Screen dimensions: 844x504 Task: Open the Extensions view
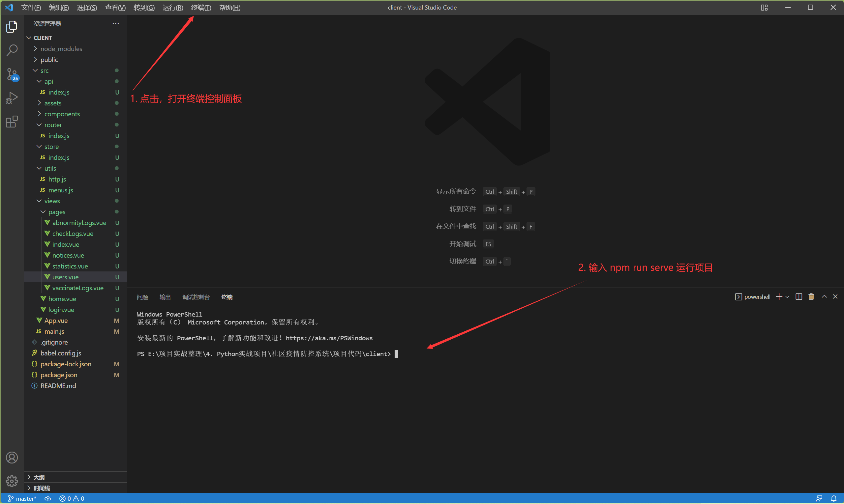(x=12, y=122)
